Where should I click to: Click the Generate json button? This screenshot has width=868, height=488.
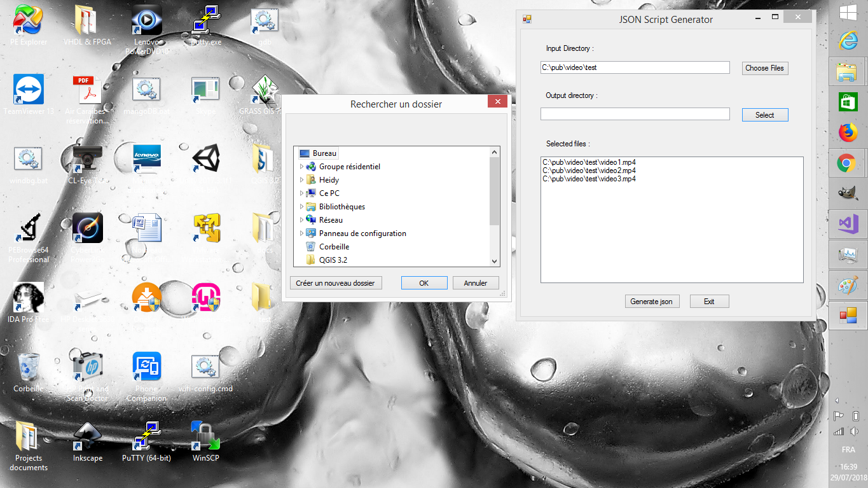652,302
